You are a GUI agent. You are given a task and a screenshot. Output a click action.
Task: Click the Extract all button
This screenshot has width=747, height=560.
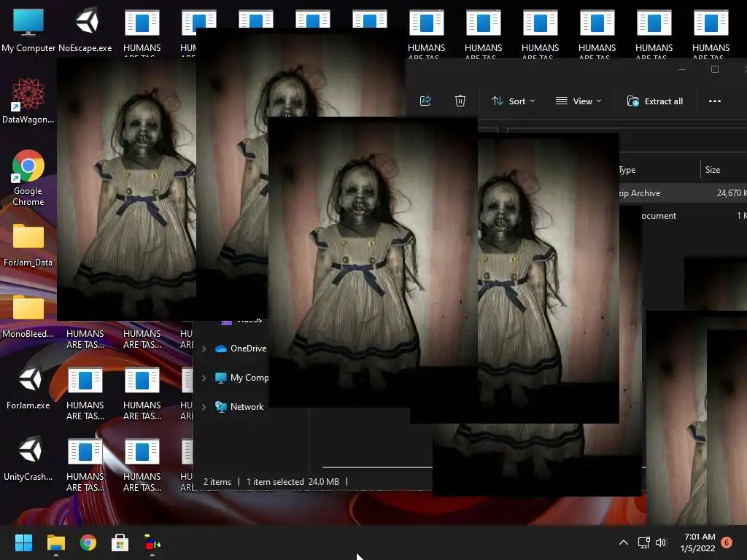point(655,101)
